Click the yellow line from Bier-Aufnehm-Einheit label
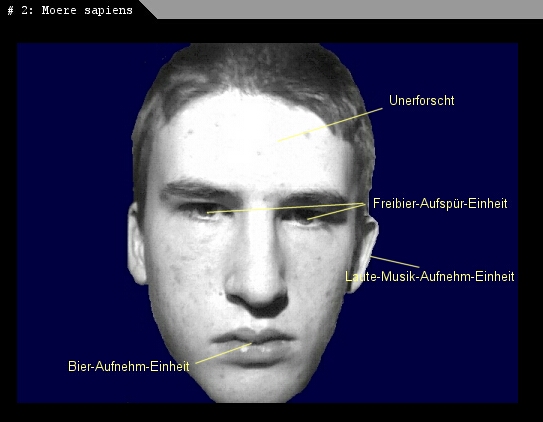 [224, 353]
